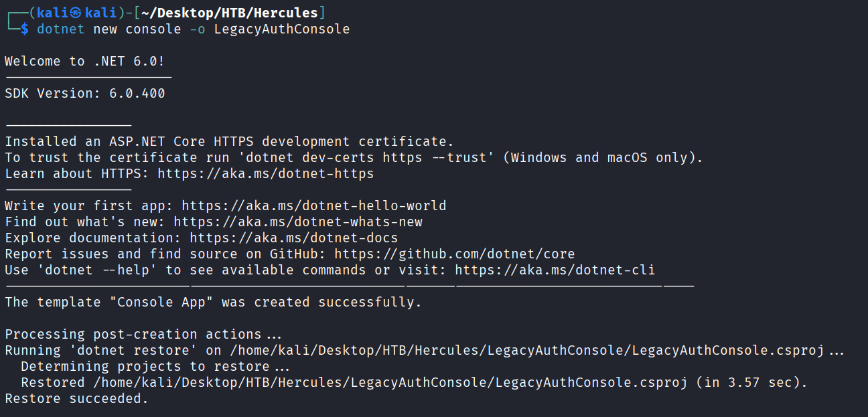Viewport: 868px width, 417px height.
Task: Click the 'Welcome to .NET 6.0!' text
Action: (x=84, y=61)
